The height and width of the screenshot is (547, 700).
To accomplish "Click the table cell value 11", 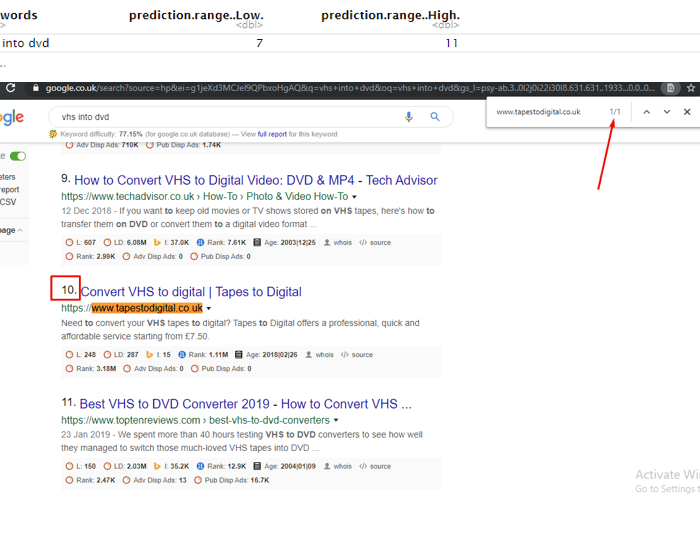I will (x=451, y=43).
